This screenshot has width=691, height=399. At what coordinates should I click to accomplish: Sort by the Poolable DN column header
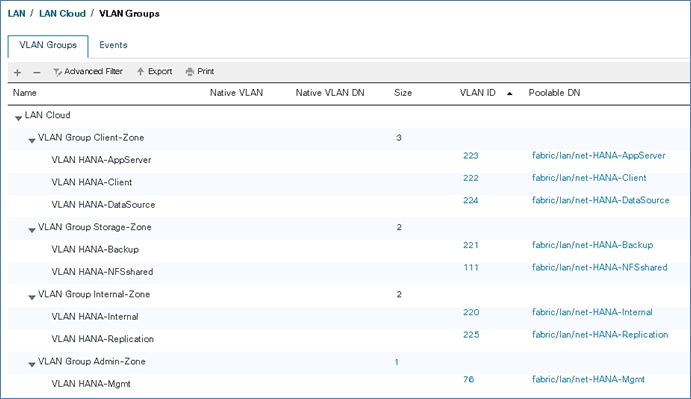coord(554,93)
